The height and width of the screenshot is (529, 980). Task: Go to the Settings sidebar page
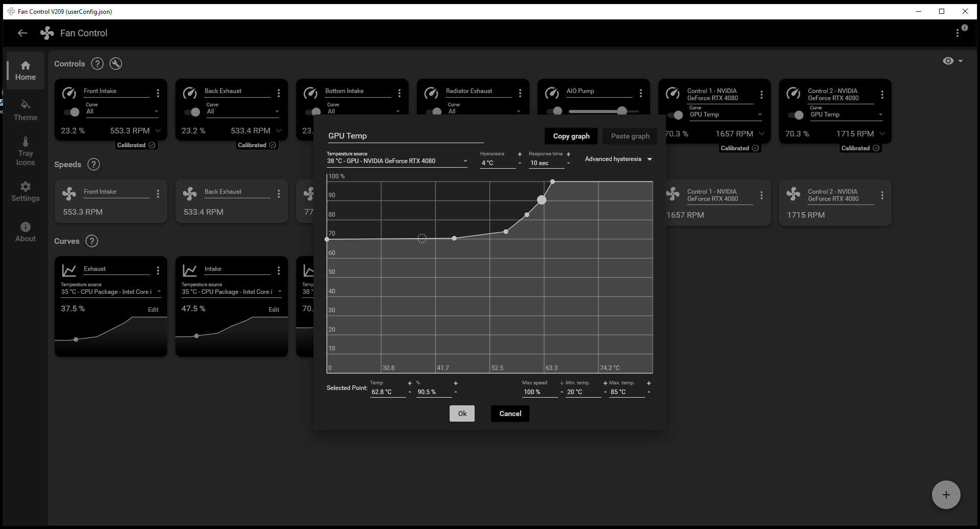(x=26, y=192)
